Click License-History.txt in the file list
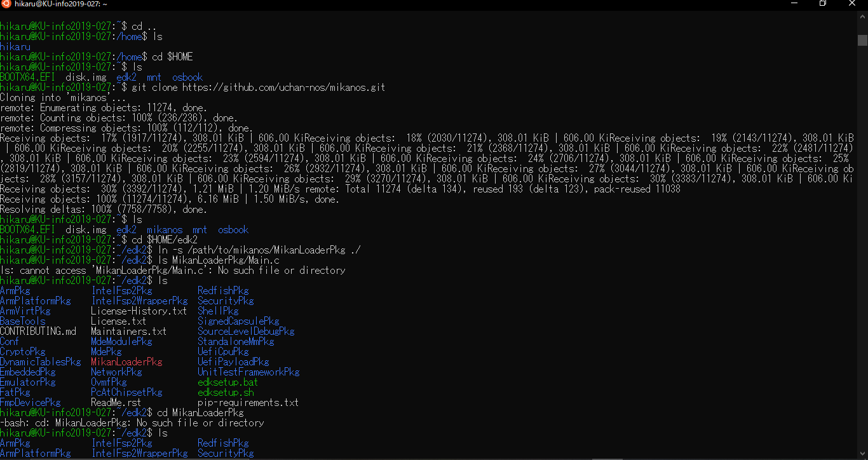 [139, 311]
